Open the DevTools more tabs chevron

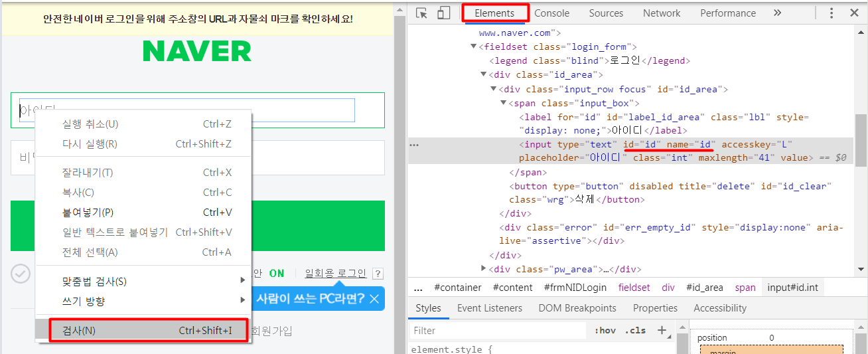778,13
